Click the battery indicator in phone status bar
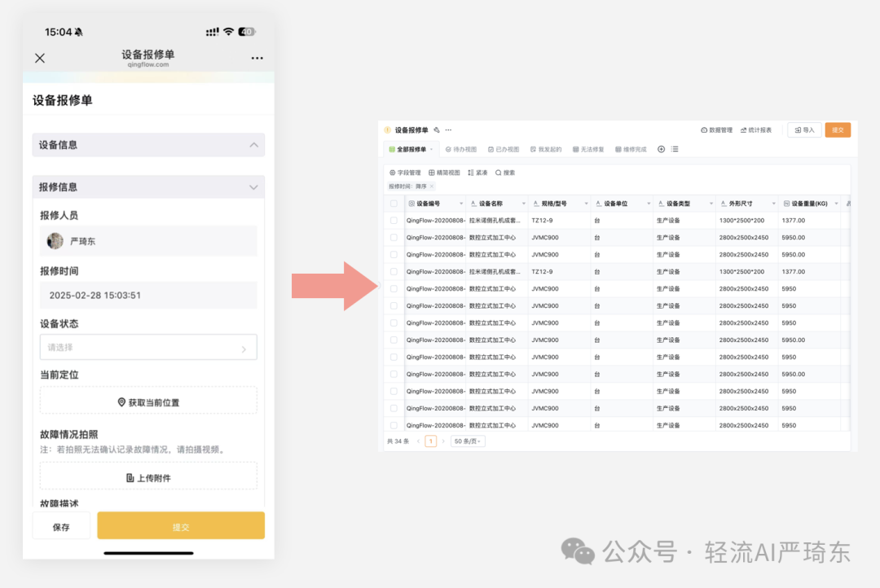880x588 pixels. click(x=247, y=32)
